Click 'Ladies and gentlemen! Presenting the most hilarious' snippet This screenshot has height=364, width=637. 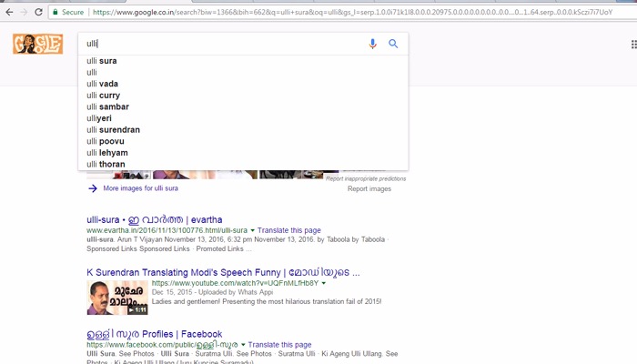[x=267, y=302]
